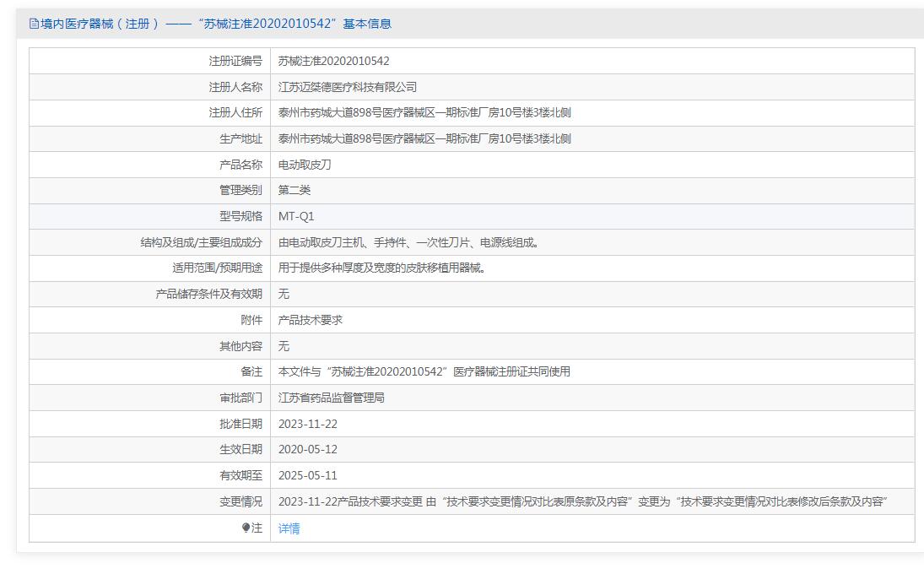Select approval date 2023-11-22
The width and height of the screenshot is (924, 574).
click(308, 424)
